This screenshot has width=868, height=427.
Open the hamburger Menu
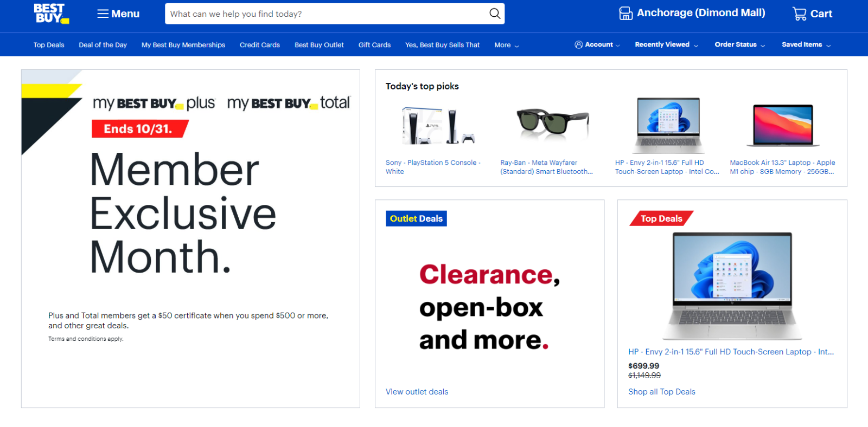coord(118,14)
